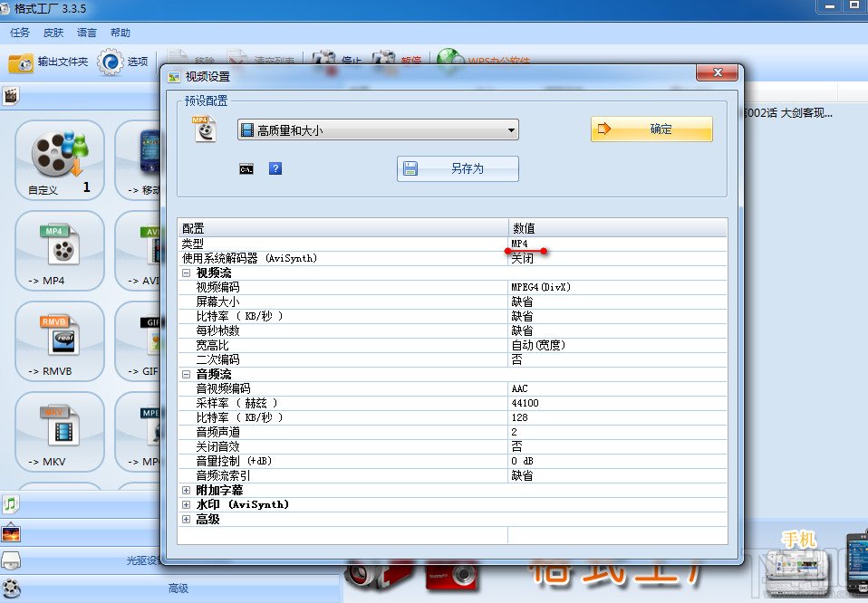The width and height of the screenshot is (868, 603).
Task: Click the blue question mark help icon
Action: click(x=275, y=168)
